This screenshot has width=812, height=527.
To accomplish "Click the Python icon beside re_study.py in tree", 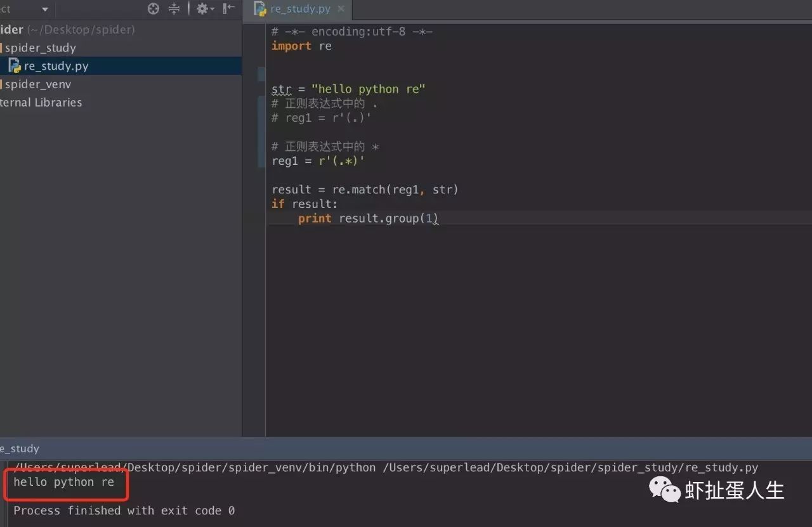I will (x=15, y=66).
